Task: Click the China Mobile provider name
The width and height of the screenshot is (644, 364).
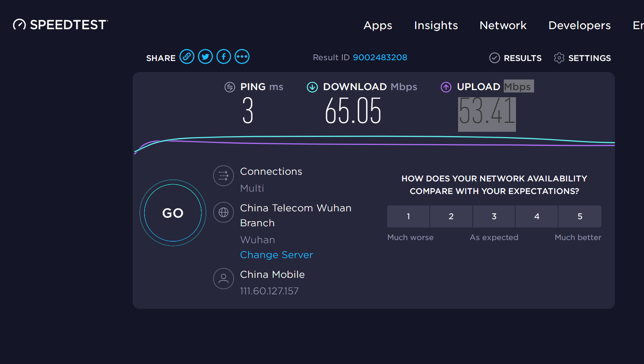Action: tap(273, 275)
